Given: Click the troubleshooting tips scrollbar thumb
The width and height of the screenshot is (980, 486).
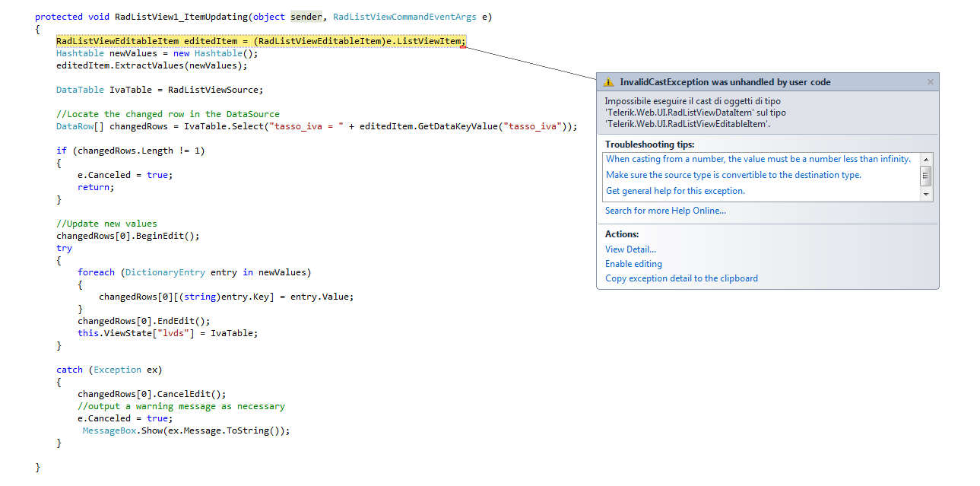Looking at the screenshot, I should 925,176.
